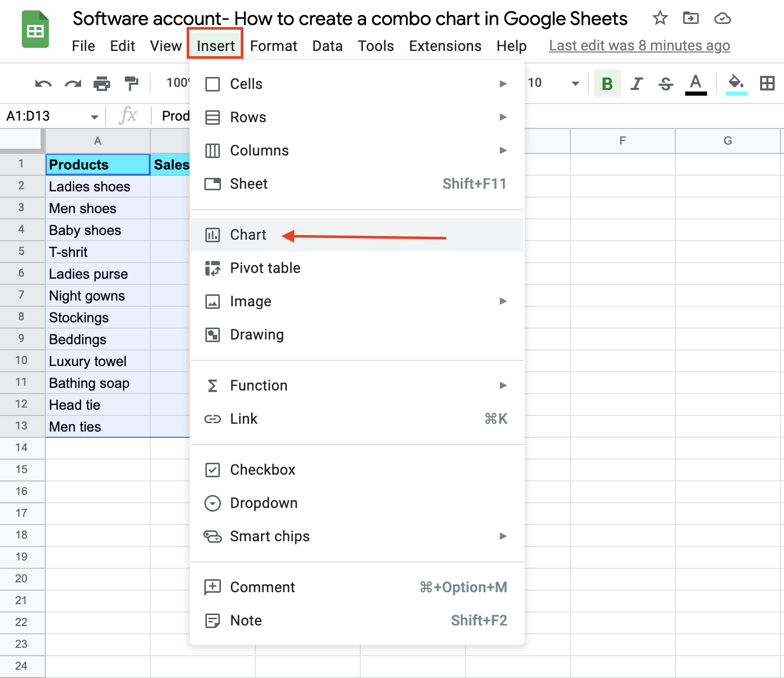Select the Men ties cell
The width and height of the screenshot is (784, 678).
click(x=98, y=426)
